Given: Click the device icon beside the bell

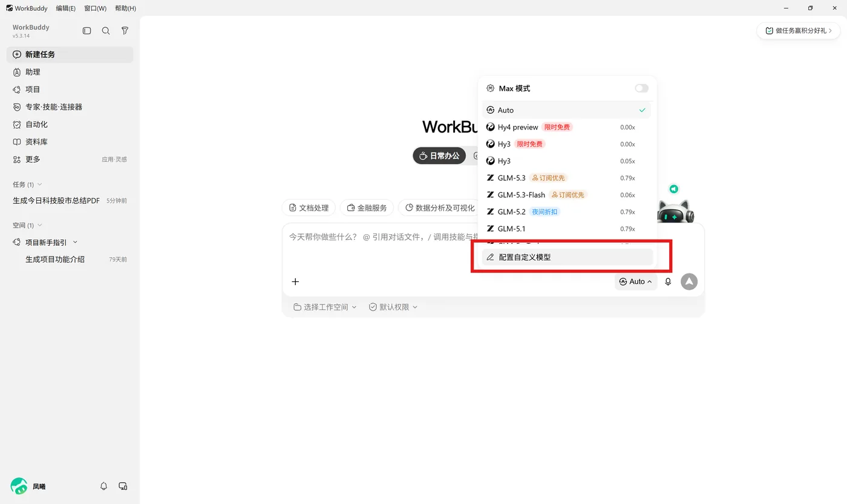Looking at the screenshot, I should pyautogui.click(x=123, y=486).
